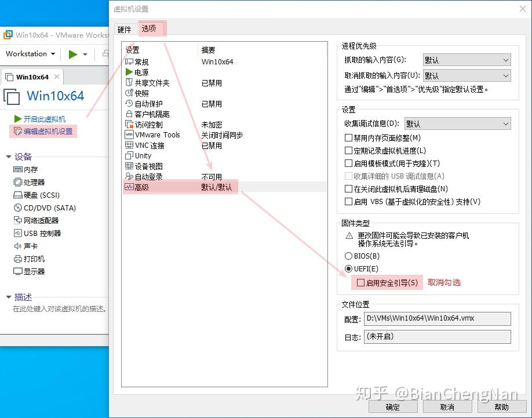Open the 收集调试信息 dropdown
This screenshot has height=418, width=532.
pos(458,123)
